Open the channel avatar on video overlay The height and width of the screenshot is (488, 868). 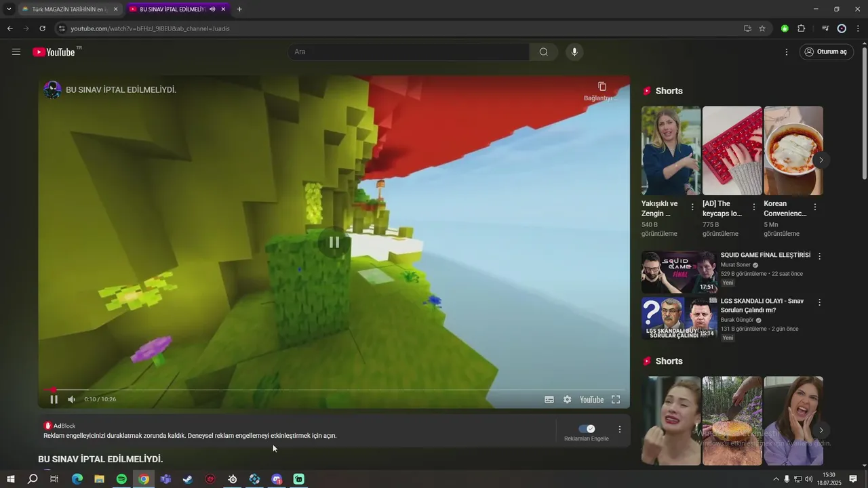click(x=52, y=89)
